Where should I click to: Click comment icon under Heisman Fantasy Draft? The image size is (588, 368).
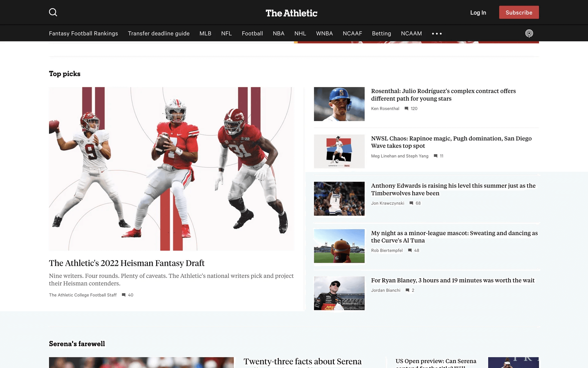124,295
